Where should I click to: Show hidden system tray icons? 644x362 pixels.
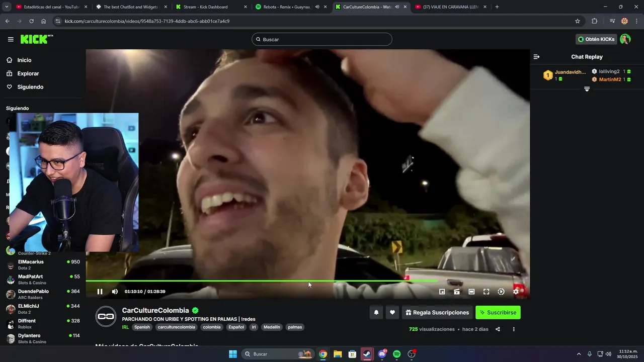pos(579,354)
